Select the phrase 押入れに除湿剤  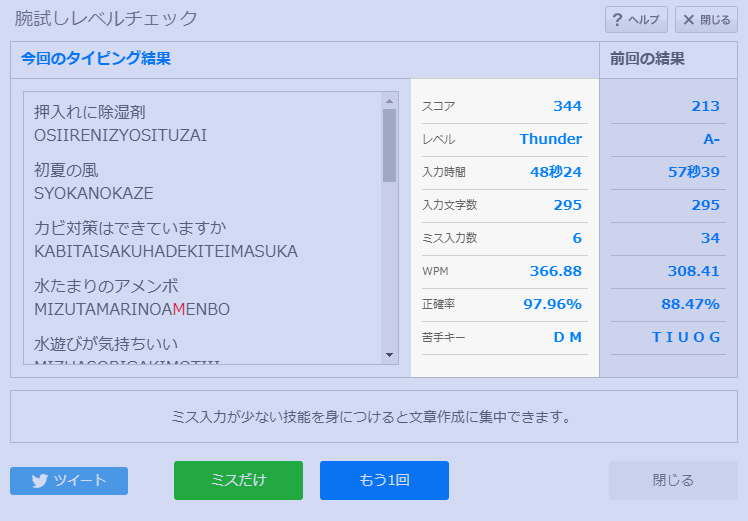(x=90, y=112)
